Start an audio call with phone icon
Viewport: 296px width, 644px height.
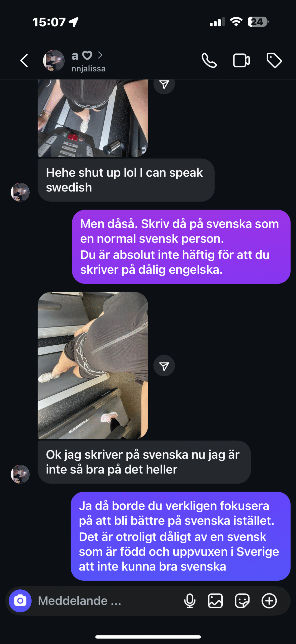[209, 61]
